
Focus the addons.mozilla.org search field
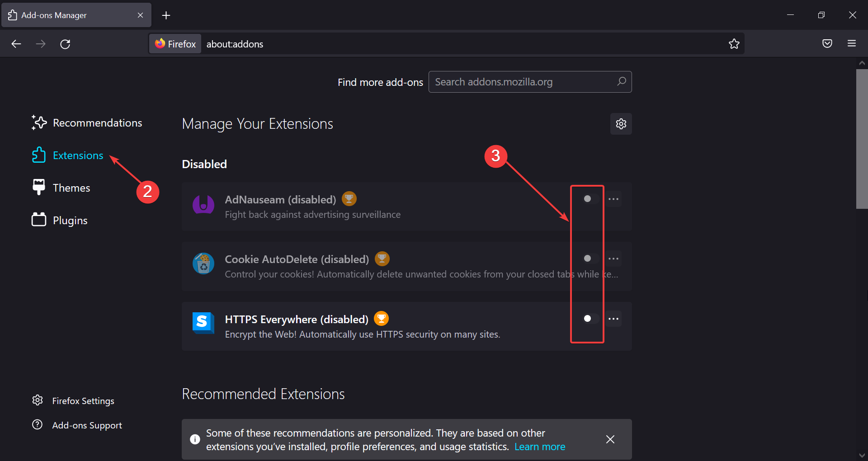[x=530, y=82]
